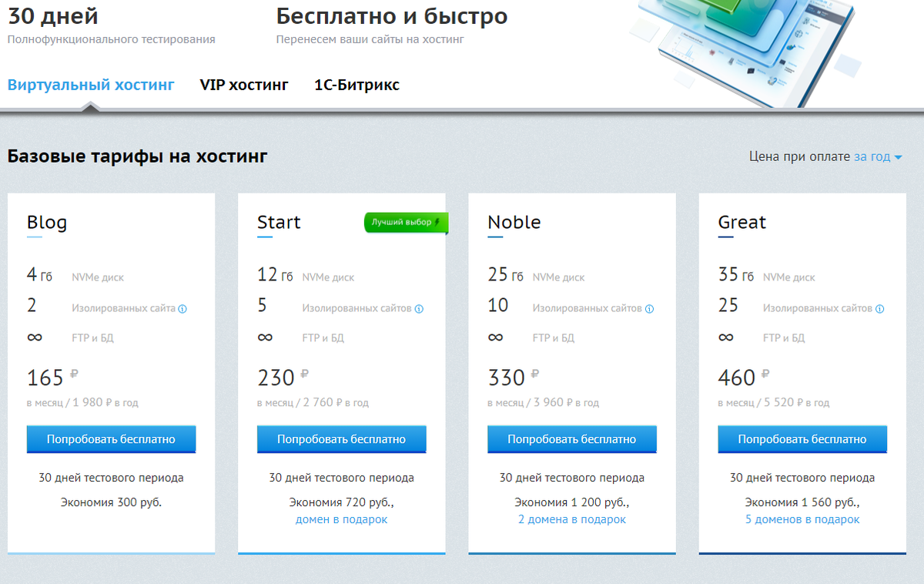Try the Great plan for free
Screen dimensions: 924x584
tap(802, 439)
